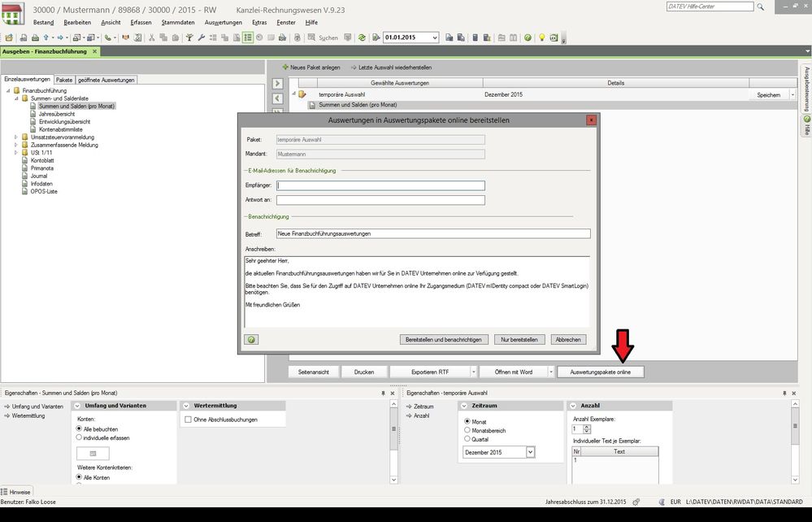Select the Monatsbereich radio button

point(467,429)
